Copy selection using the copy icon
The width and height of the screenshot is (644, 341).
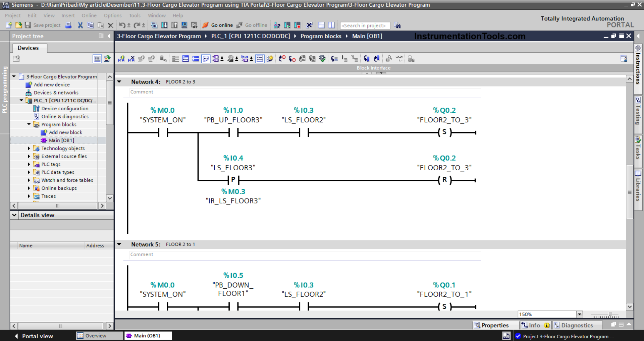[90, 25]
